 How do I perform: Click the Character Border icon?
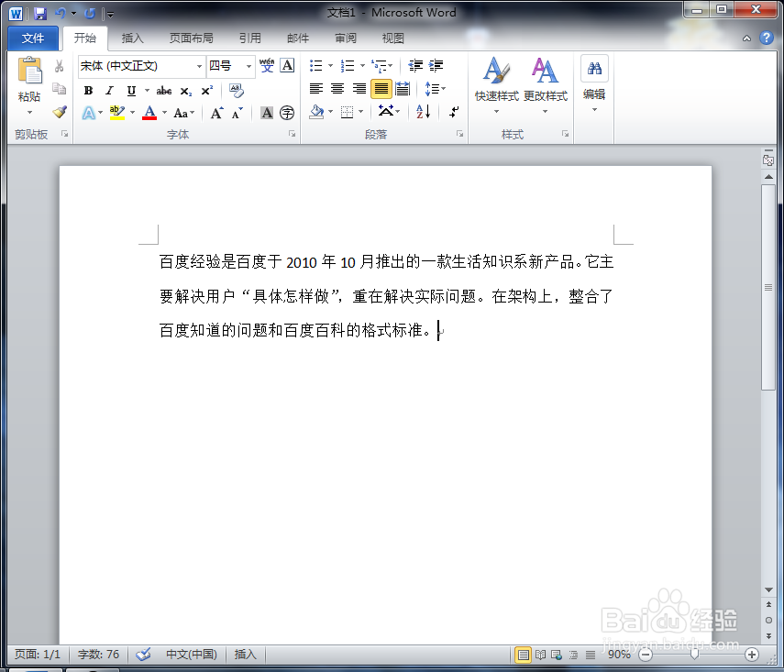point(287,65)
